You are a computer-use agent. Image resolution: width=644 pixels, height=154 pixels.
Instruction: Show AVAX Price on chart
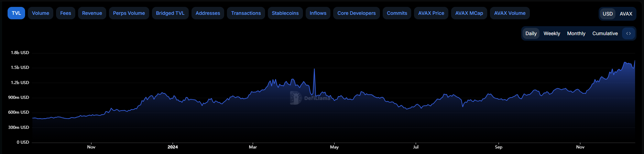(x=431, y=13)
